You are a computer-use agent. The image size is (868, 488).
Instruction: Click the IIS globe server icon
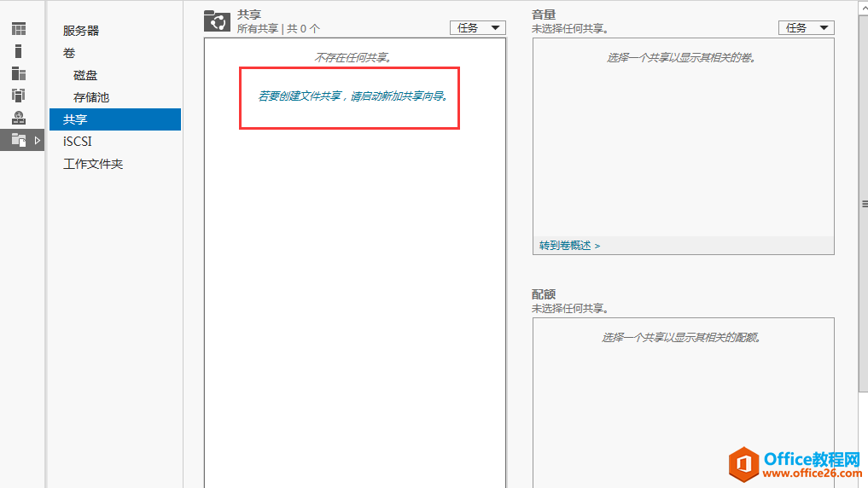pos(18,118)
